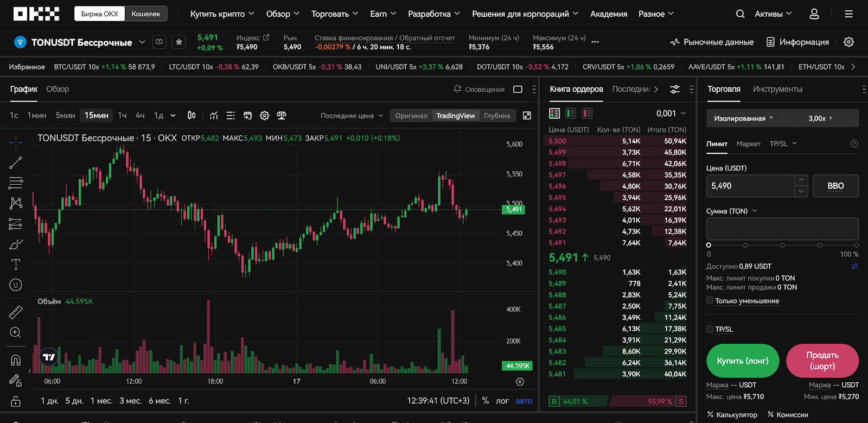Click the amount percentage slider handle
Viewport: 868px width, 423px height.
[x=709, y=245]
